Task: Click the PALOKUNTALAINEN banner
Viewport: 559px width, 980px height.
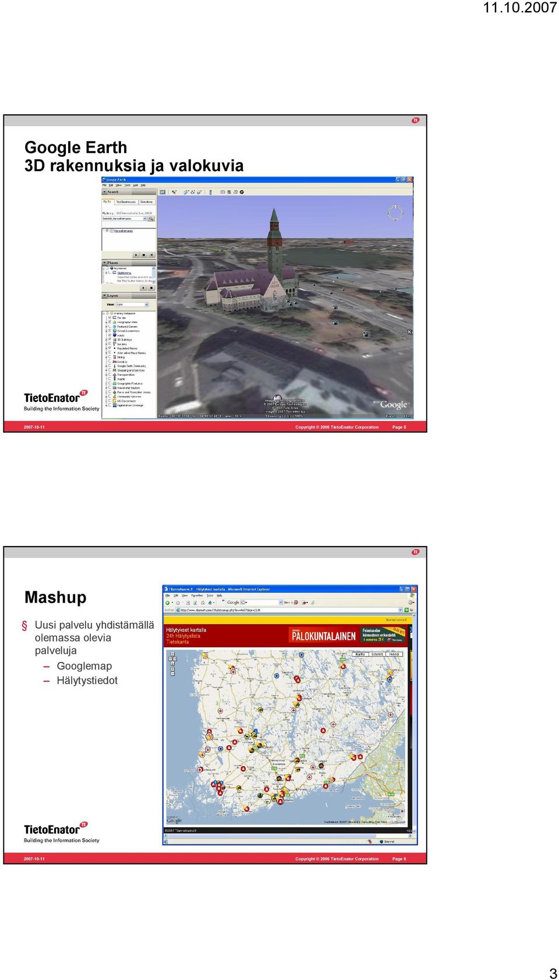Action: tap(324, 634)
